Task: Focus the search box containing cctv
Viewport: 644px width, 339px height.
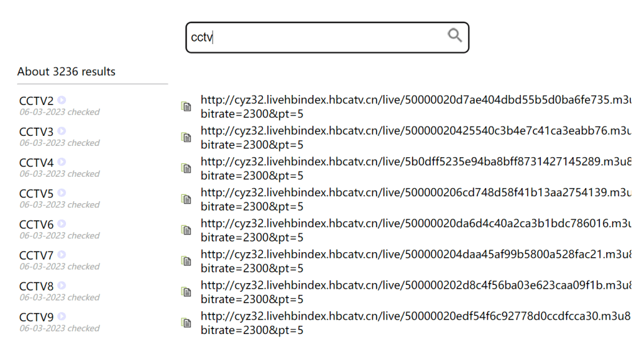Action: coord(327,37)
